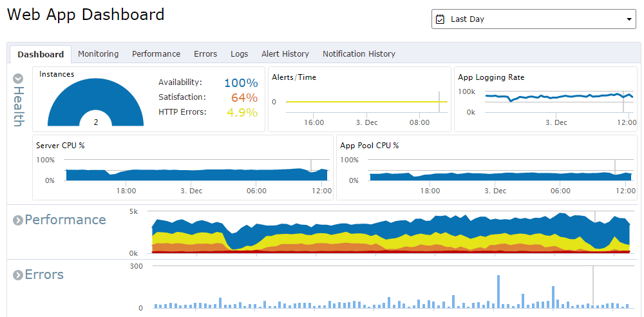644x317 pixels.
Task: Click the HTTP Errors 4.9% value
Action: pos(242,113)
